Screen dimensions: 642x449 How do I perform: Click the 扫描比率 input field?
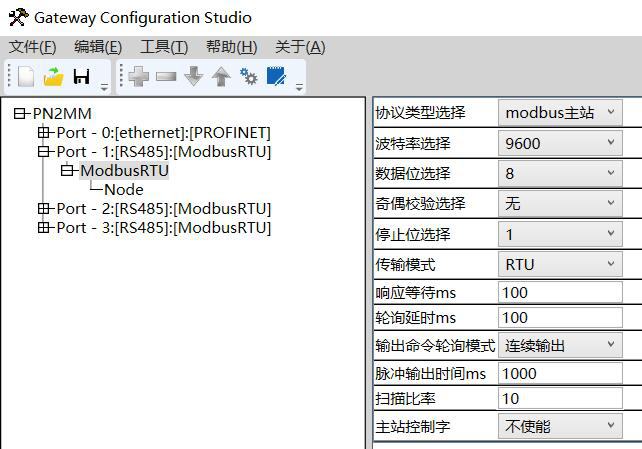(560, 398)
